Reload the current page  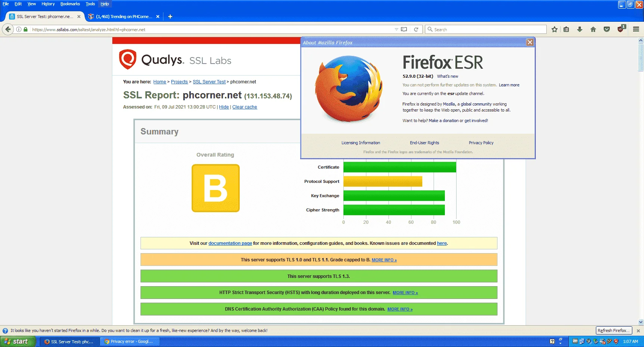point(416,29)
